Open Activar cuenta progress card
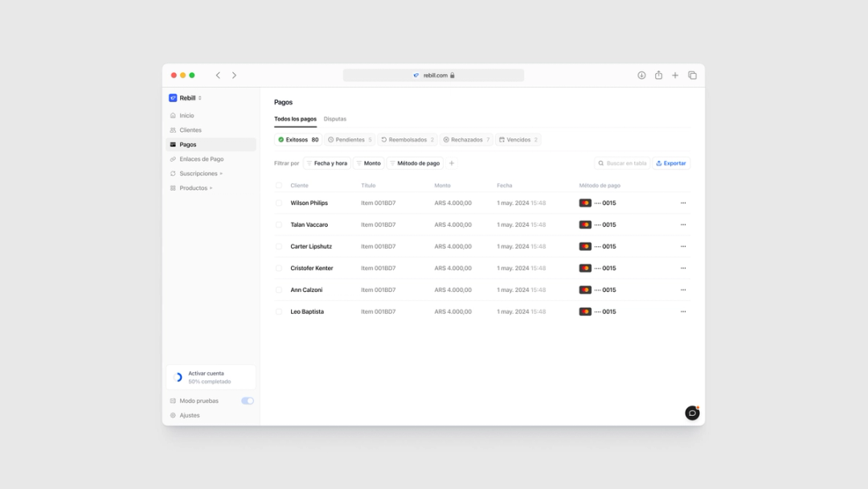Image resolution: width=868 pixels, height=489 pixels. [211, 378]
